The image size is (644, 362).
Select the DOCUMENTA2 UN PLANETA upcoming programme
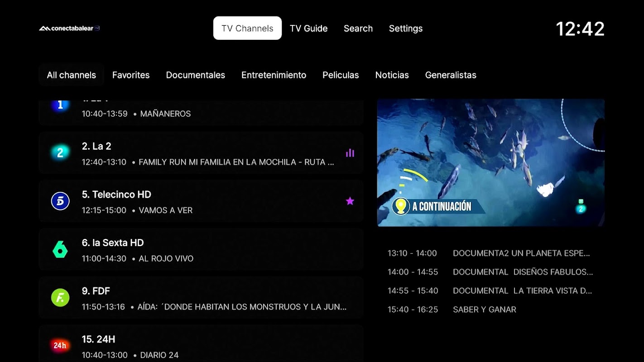pos(521,253)
